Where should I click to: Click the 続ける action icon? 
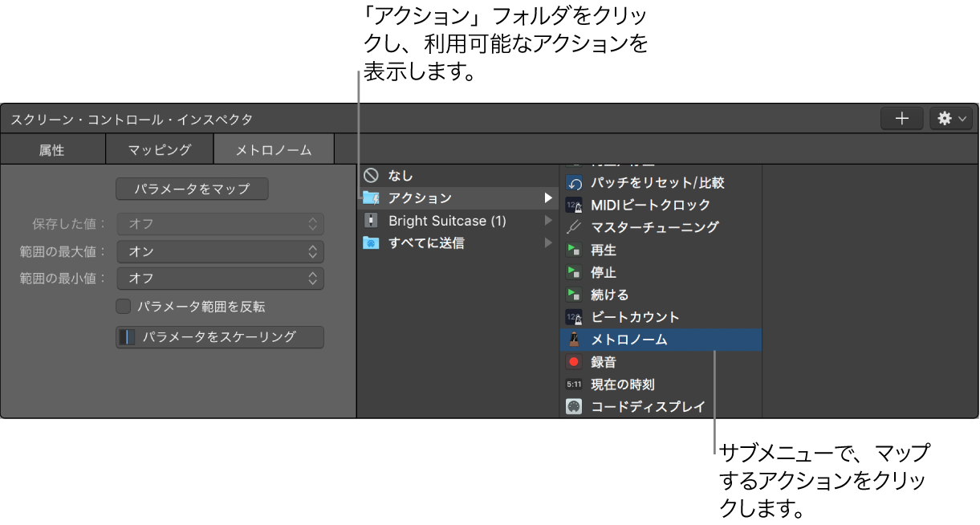pyautogui.click(x=574, y=295)
